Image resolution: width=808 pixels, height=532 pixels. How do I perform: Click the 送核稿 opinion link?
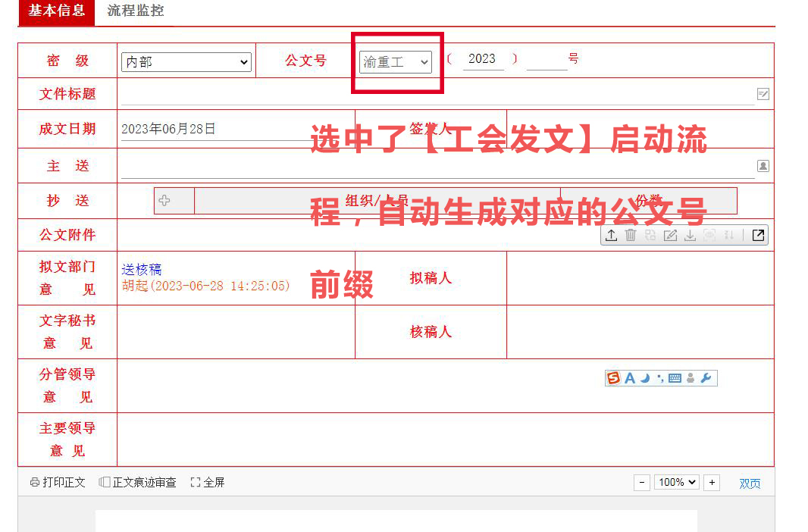click(142, 269)
